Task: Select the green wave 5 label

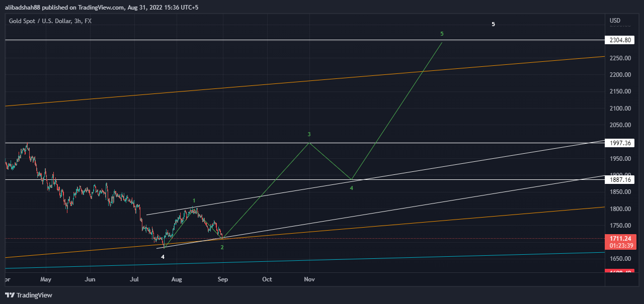Action: pos(442,34)
